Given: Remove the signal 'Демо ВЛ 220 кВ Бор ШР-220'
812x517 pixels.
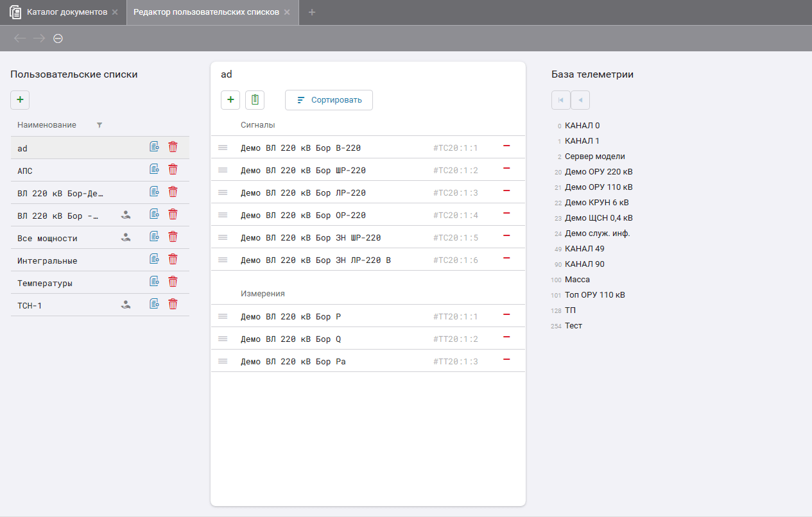Looking at the screenshot, I should point(506,169).
